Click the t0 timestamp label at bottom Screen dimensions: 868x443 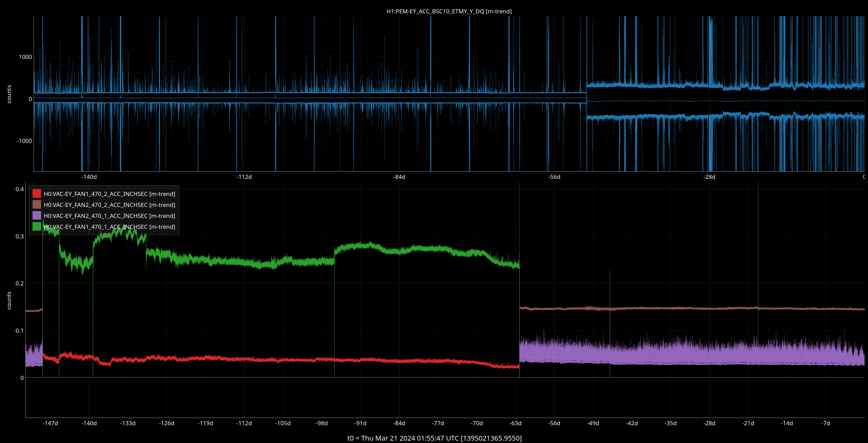pos(434,438)
